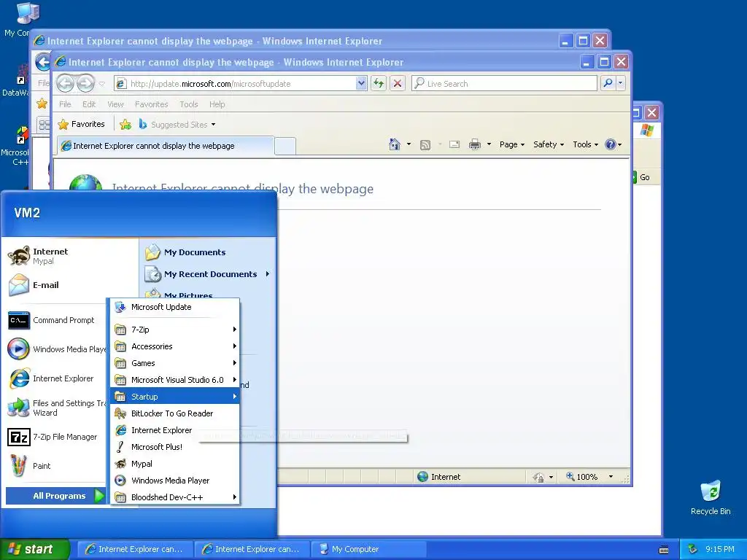Click the All Programs button
Screen dimensions: 747x560
[56, 496]
